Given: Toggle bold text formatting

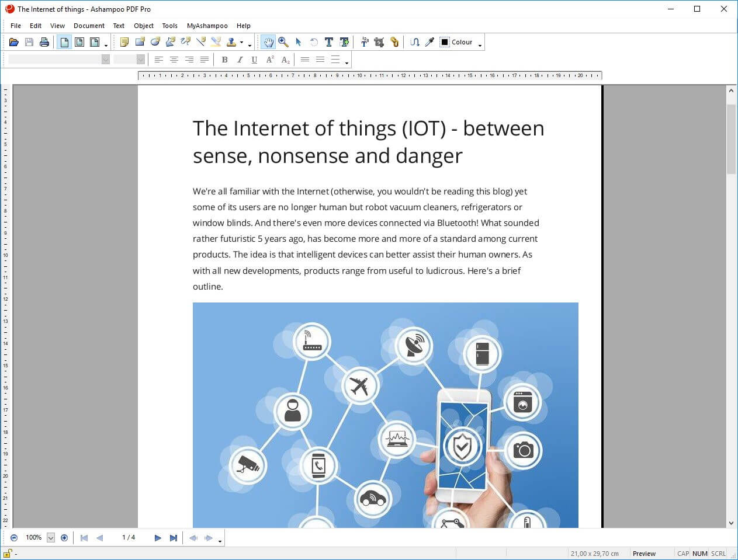Looking at the screenshot, I should [x=224, y=59].
